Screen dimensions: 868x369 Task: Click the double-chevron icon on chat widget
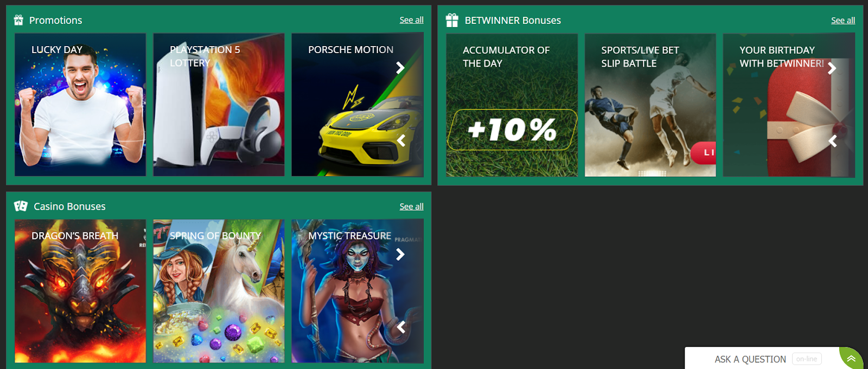[851, 359]
